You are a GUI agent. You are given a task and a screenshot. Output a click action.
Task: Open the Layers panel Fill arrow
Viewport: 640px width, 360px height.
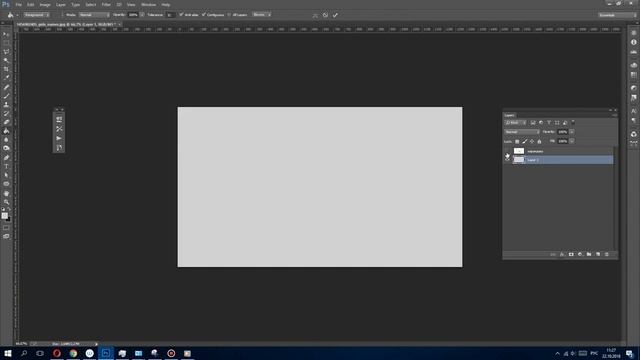(572, 141)
